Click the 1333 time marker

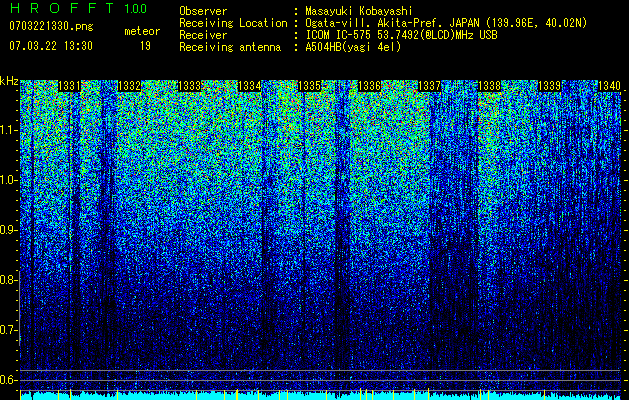pos(189,86)
